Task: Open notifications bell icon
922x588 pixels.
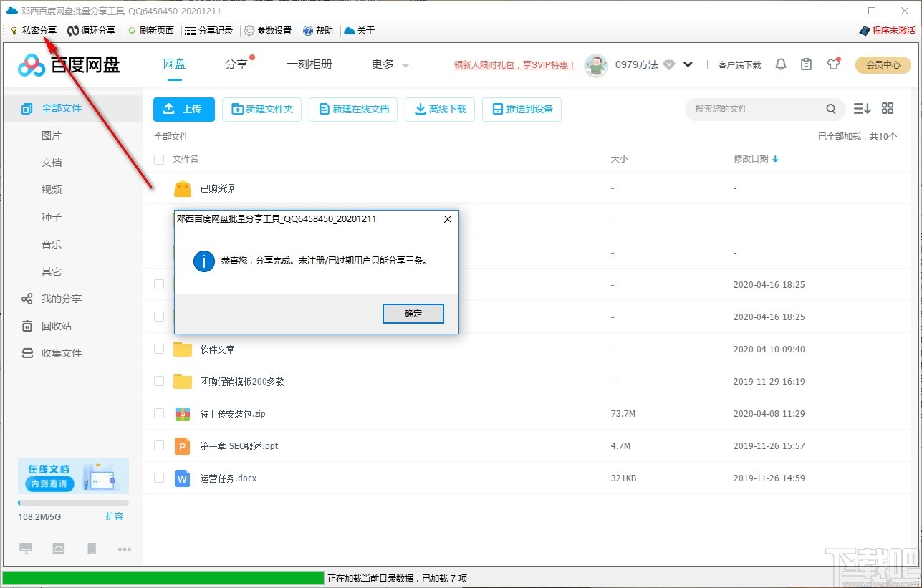Action: 781,64
